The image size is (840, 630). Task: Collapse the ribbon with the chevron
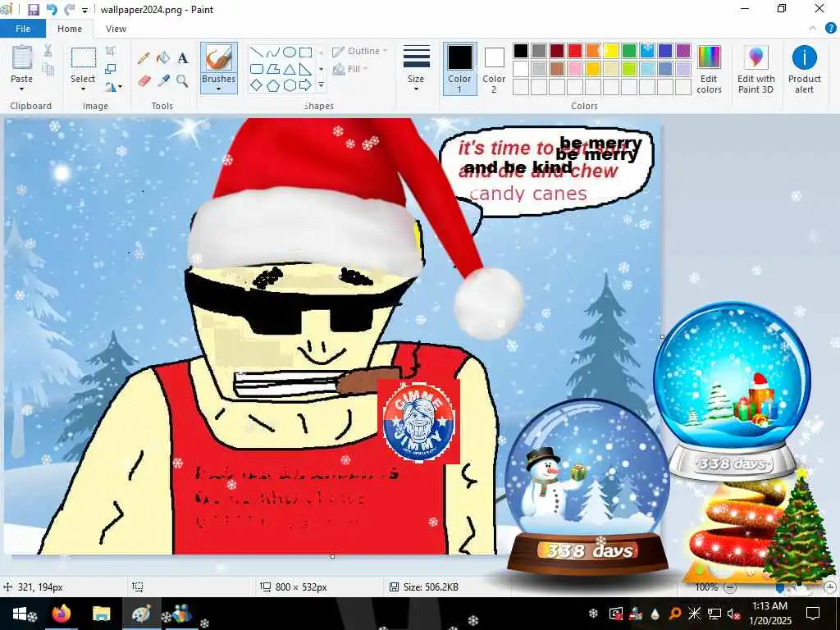[x=813, y=29]
